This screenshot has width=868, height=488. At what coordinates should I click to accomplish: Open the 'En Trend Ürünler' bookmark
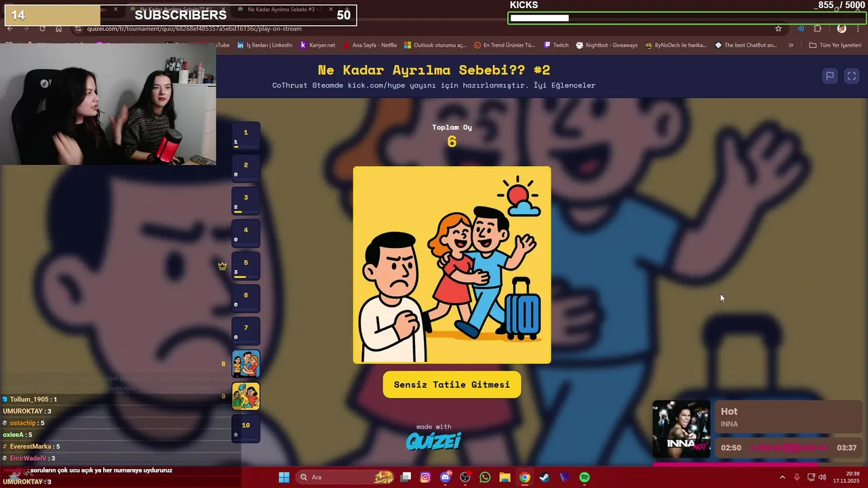(505, 45)
